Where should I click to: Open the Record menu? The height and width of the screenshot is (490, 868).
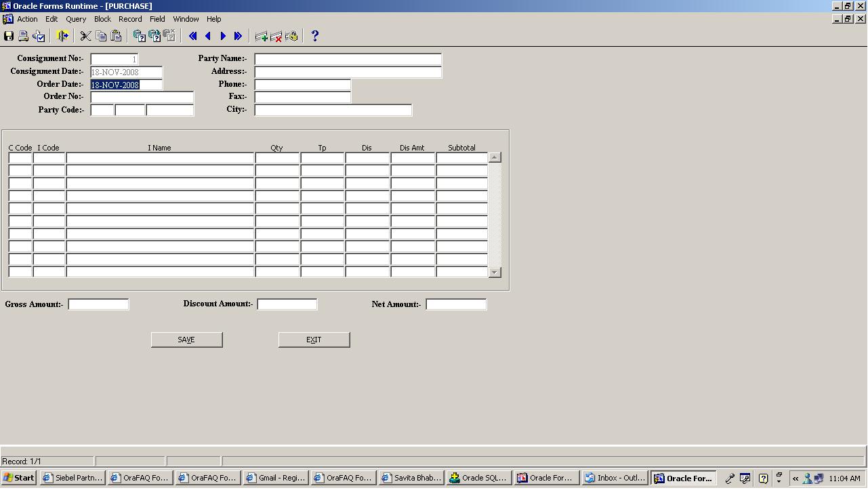coord(130,19)
